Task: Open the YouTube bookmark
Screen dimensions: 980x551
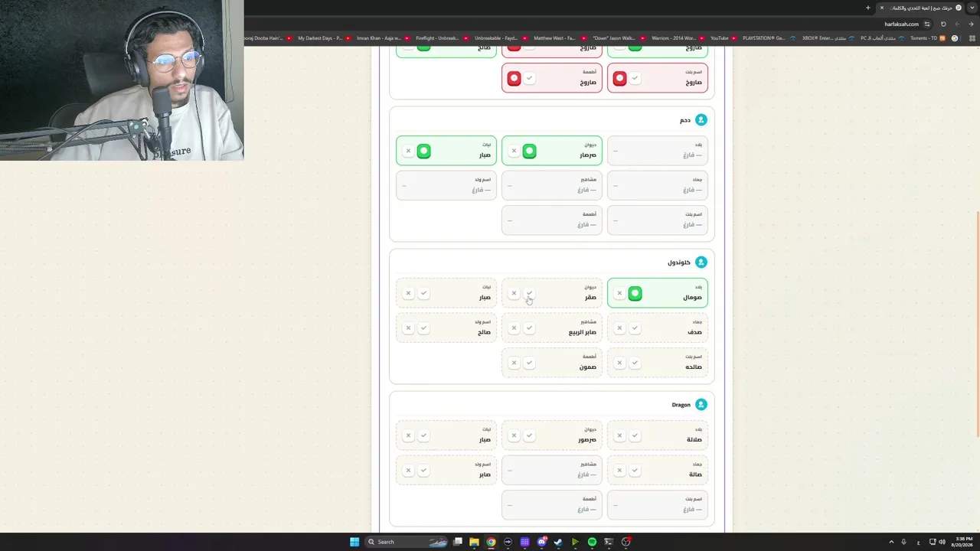Action: 723,38
